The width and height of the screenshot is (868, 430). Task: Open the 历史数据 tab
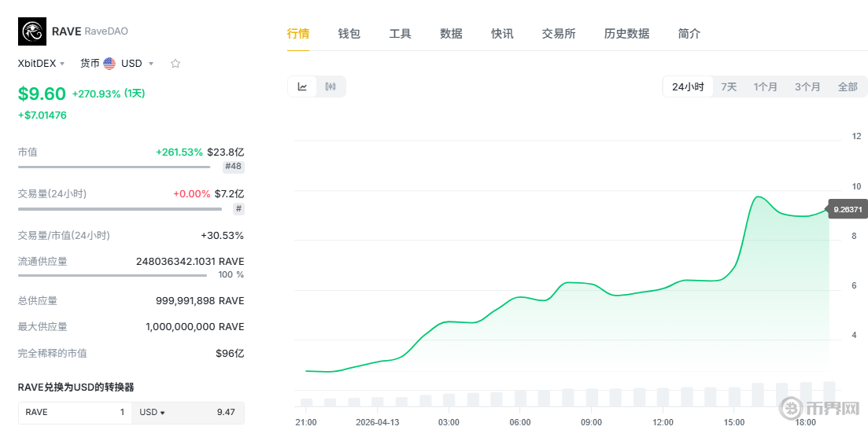pyautogui.click(x=626, y=34)
